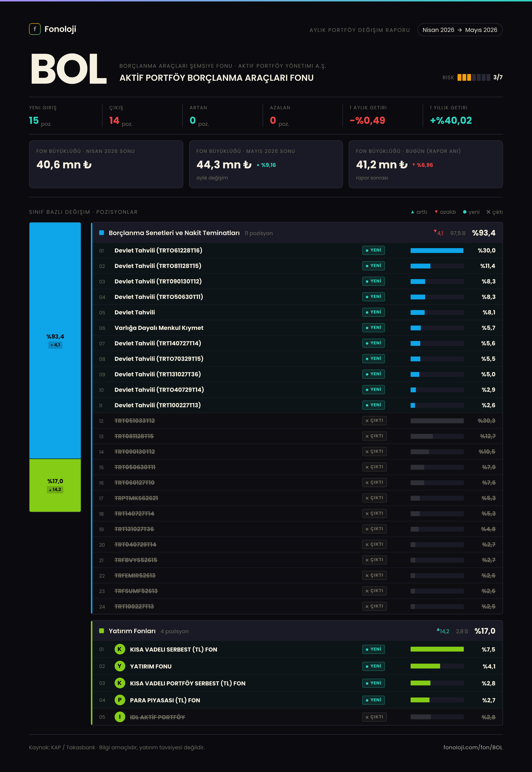The image size is (532, 772).
Task: Click the YENİ badge for Varlığa Dayalı Menkul Kıymet
Action: click(373, 328)
